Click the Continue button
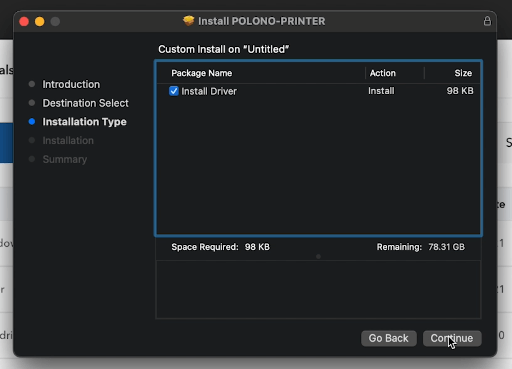Screen dimensions: 512x369 click(452, 338)
